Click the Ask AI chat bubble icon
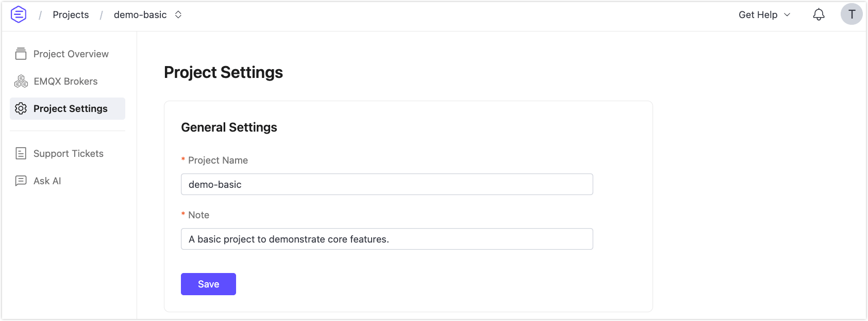This screenshot has width=868, height=321. pyautogui.click(x=21, y=181)
